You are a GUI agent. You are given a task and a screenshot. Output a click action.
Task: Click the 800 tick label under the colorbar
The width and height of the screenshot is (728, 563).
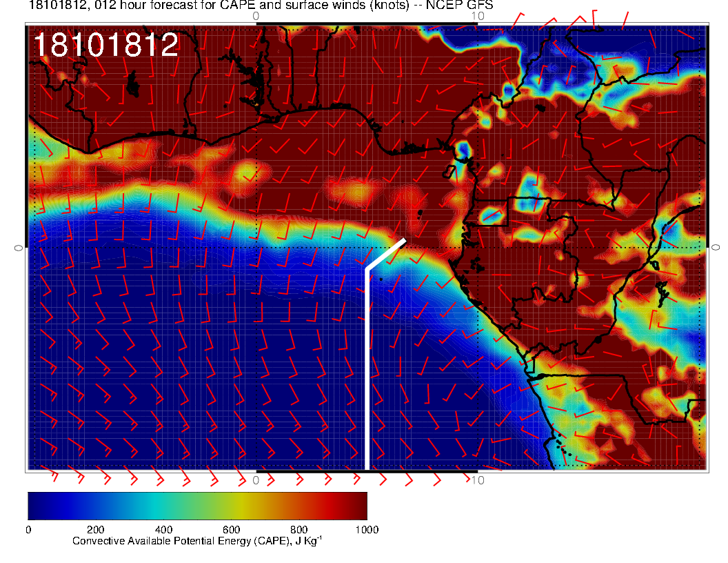click(x=299, y=529)
